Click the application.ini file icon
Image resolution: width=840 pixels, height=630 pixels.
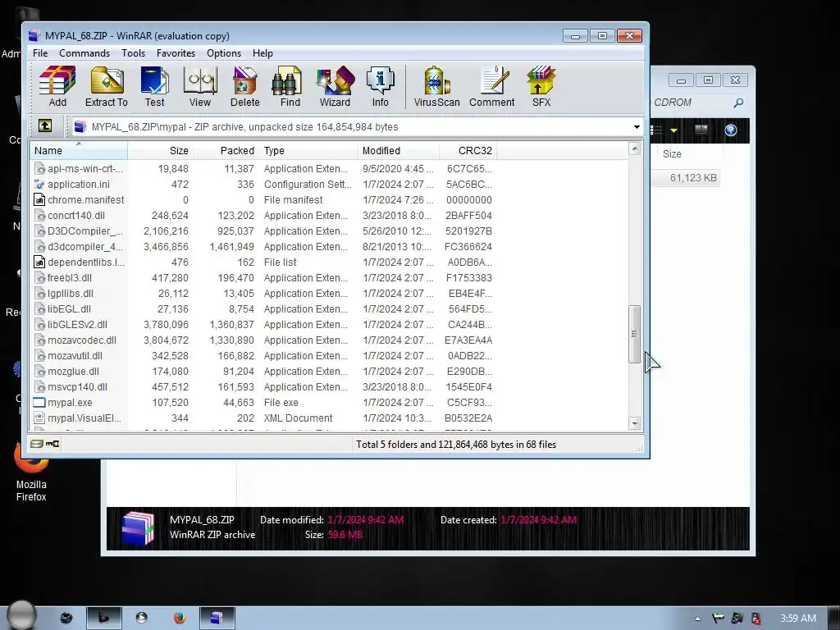coord(39,185)
